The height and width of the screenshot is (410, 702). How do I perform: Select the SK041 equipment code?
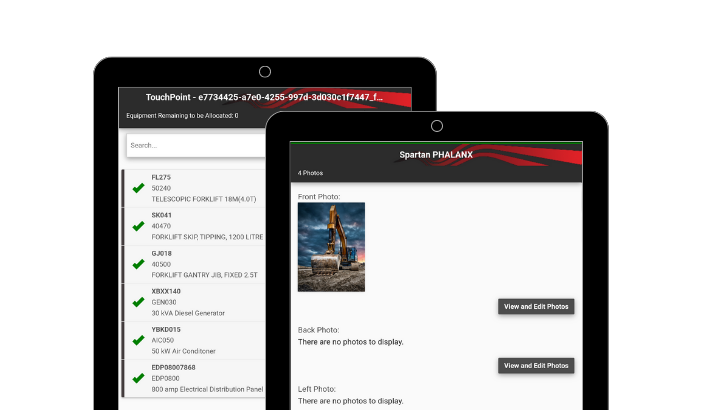(161, 215)
